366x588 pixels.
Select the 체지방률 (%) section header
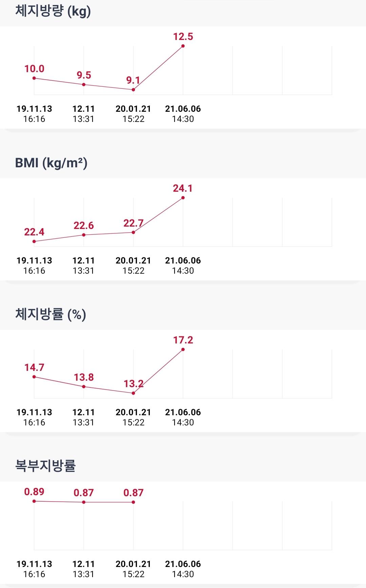(50, 314)
